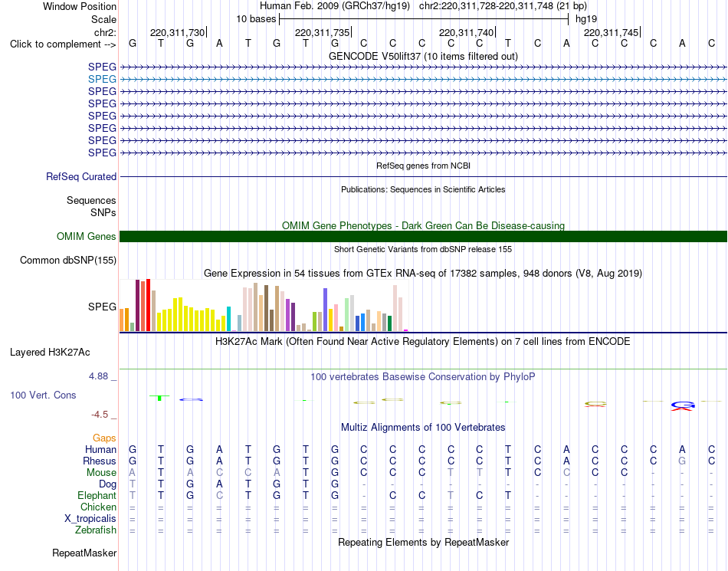Select the Zebrafish alignment row label
The height and width of the screenshot is (571, 728).
pos(96,530)
